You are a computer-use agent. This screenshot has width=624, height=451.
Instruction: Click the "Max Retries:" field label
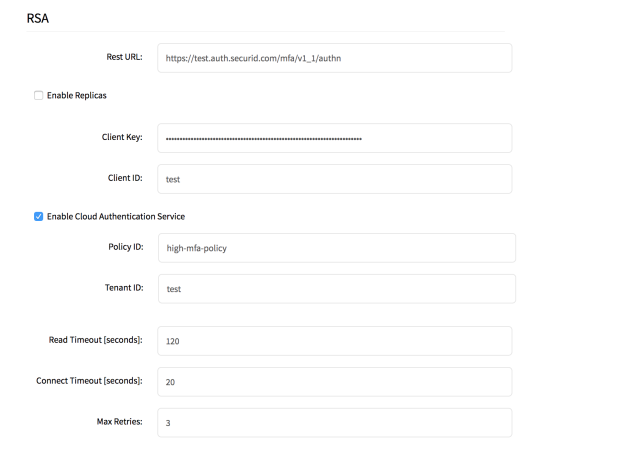point(117,422)
